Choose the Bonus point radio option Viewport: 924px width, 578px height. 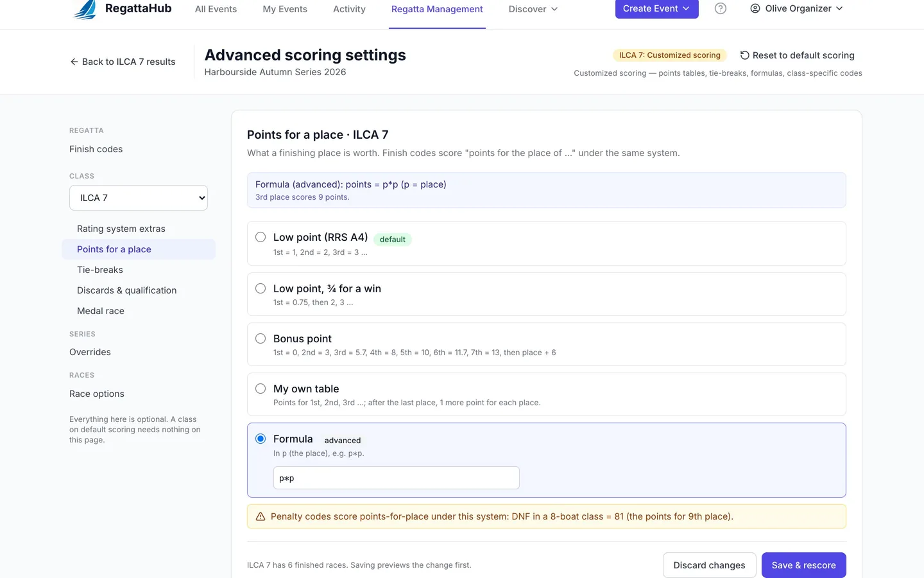pyautogui.click(x=261, y=338)
